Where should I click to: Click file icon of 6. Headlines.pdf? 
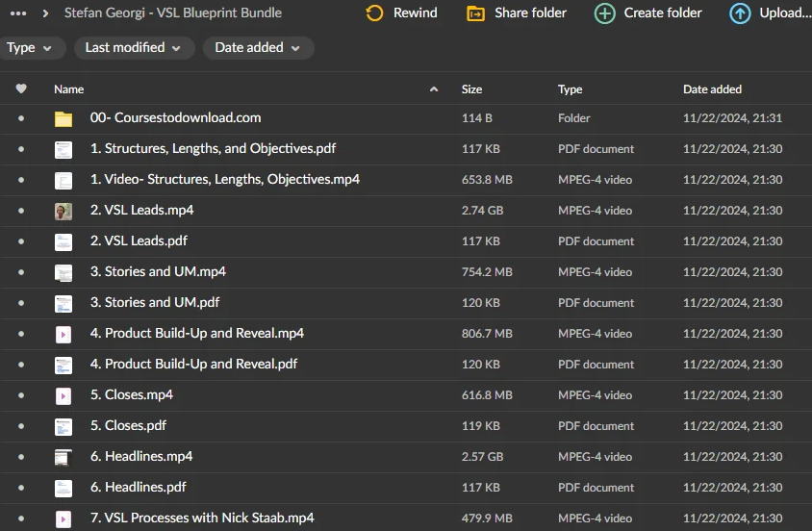[63, 488]
